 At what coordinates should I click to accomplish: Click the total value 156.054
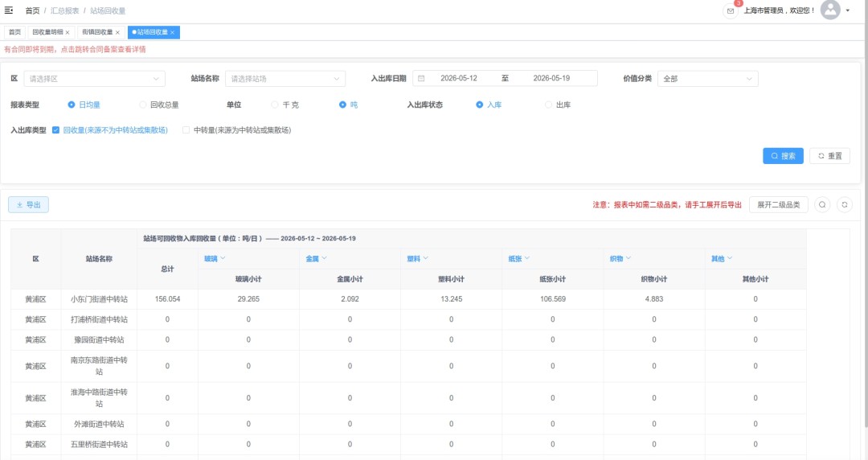coord(167,299)
